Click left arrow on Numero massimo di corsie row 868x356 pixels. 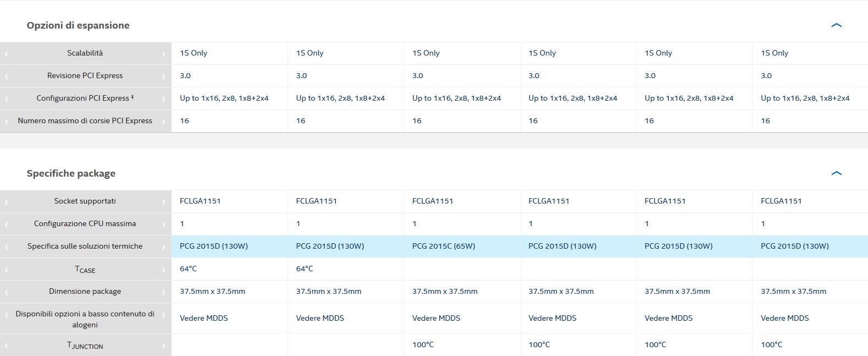pos(7,122)
